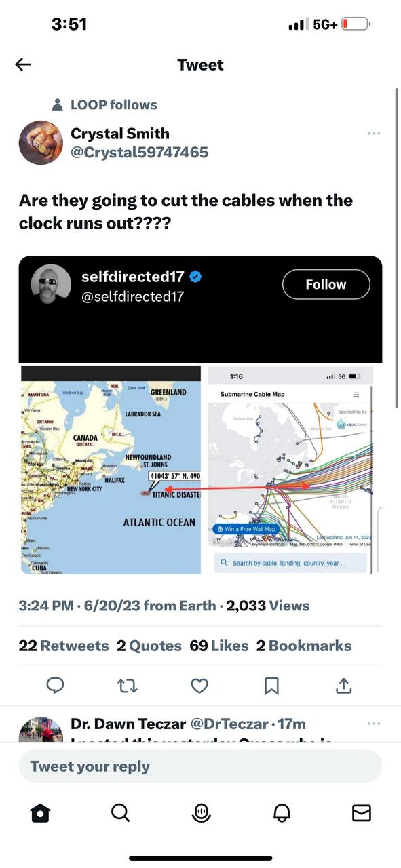The width and height of the screenshot is (401, 868).
Task: Tap the share upload icon
Action: [344, 686]
